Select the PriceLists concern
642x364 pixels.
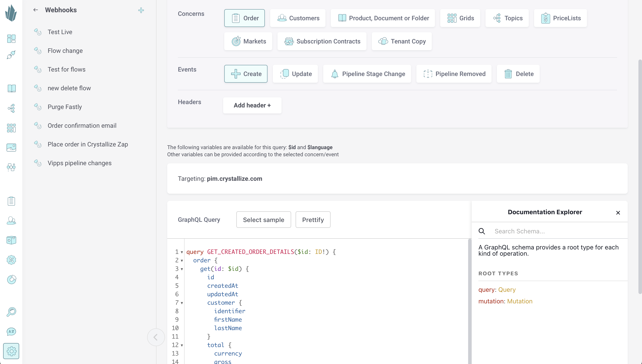560,18
